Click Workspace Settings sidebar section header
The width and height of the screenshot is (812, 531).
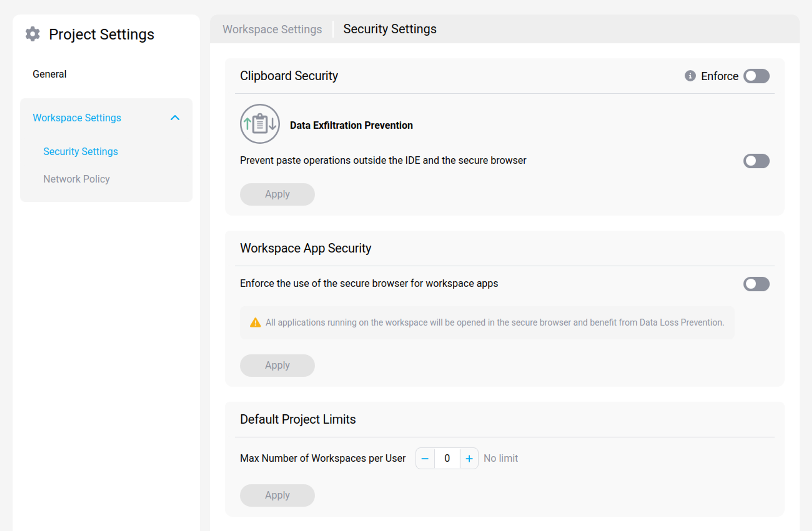coord(77,118)
